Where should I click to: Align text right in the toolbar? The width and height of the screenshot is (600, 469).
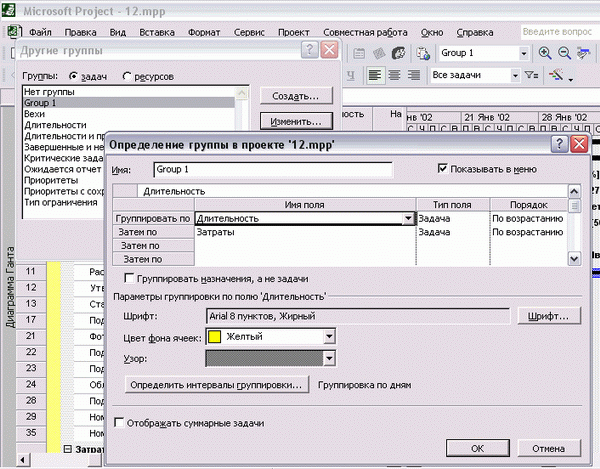[414, 75]
